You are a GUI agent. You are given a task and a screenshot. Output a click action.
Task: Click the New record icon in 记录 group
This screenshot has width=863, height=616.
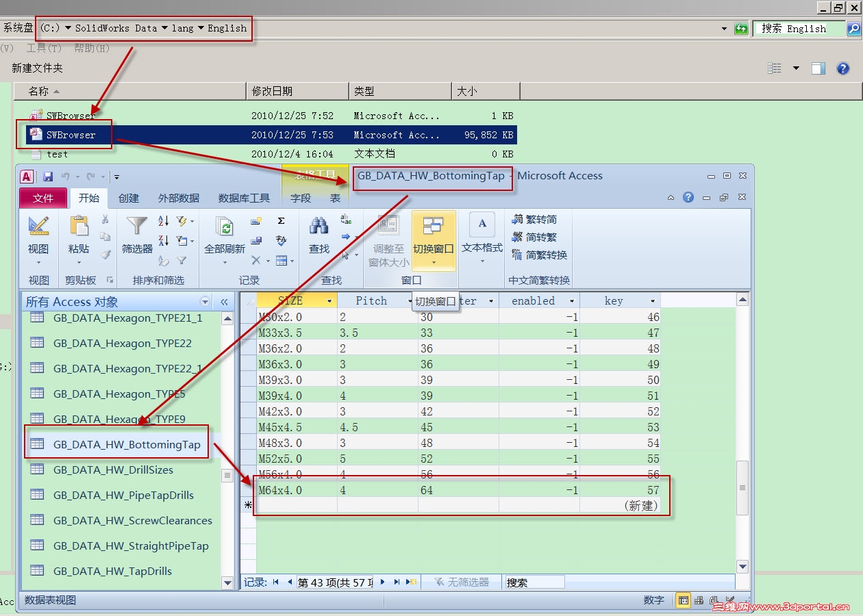(256, 221)
